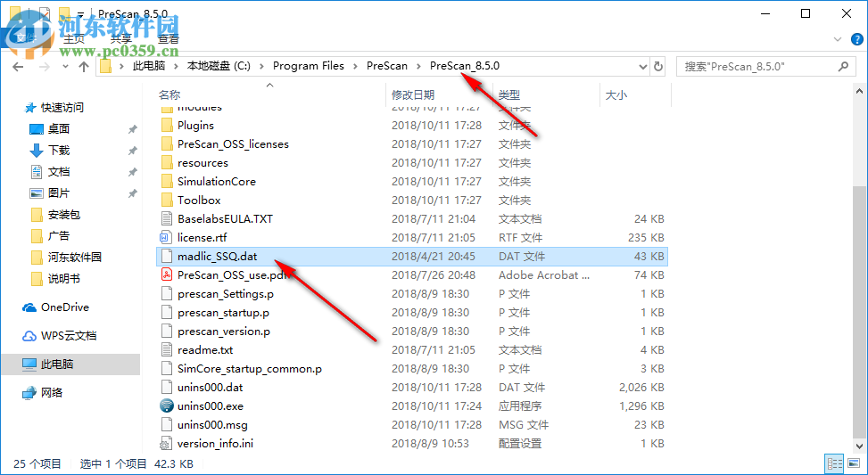868x475 pixels.
Task: Refresh the current folder view
Action: [658, 66]
